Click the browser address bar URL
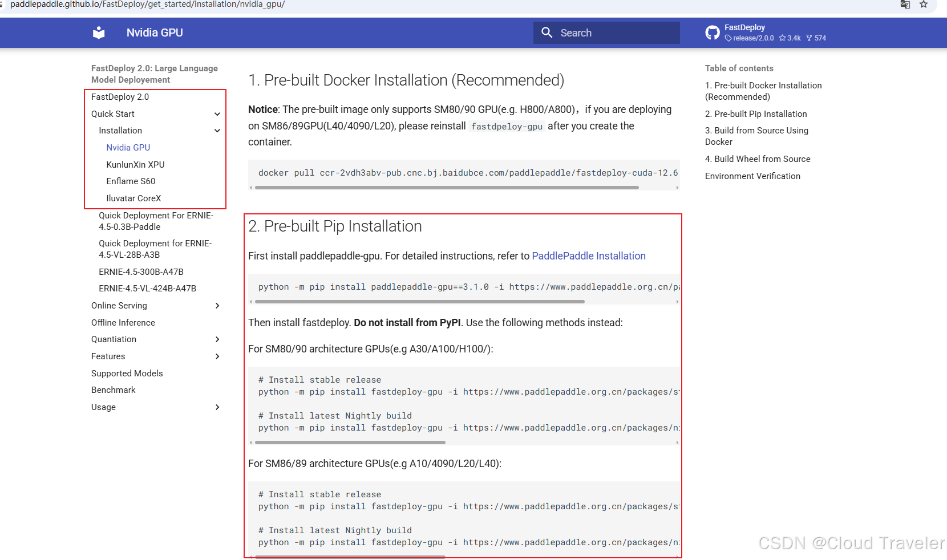The image size is (947, 560). click(147, 5)
